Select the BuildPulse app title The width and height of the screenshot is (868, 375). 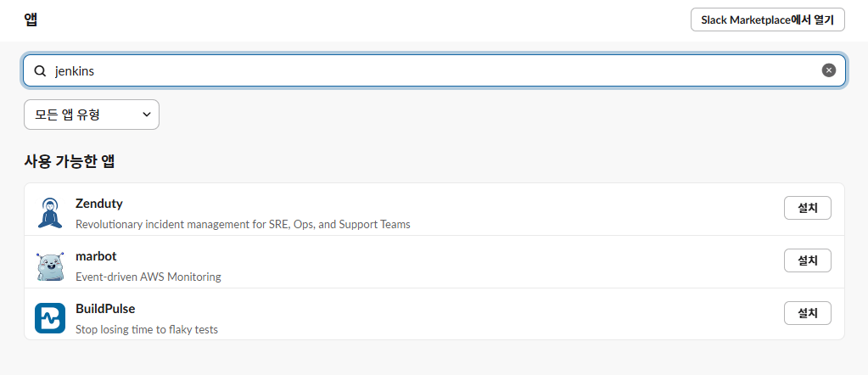tap(105, 309)
